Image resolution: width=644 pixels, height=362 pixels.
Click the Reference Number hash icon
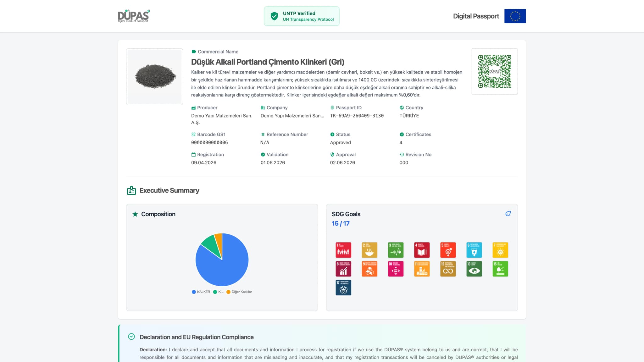(x=263, y=134)
